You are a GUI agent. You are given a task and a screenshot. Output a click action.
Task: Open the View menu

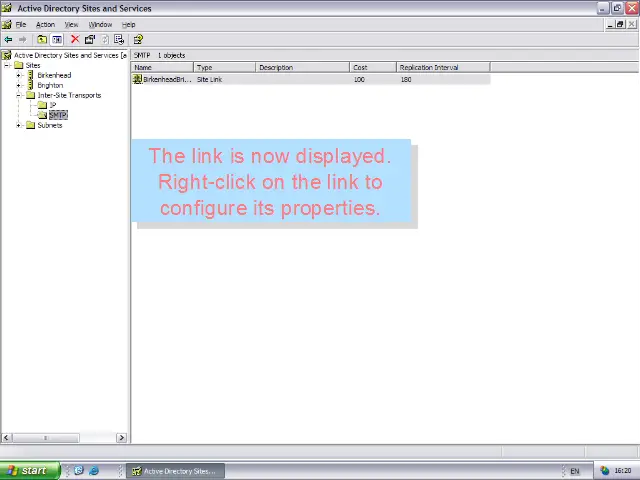pos(71,24)
